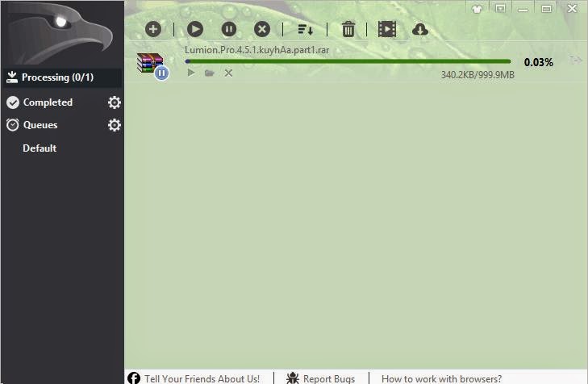Open the Queues section
The width and height of the screenshot is (588, 384).
click(x=40, y=125)
